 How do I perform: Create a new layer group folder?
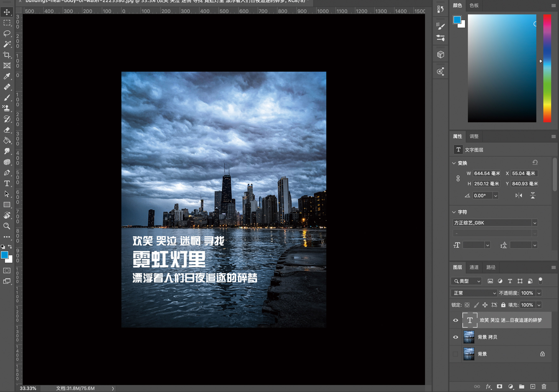pos(521,386)
